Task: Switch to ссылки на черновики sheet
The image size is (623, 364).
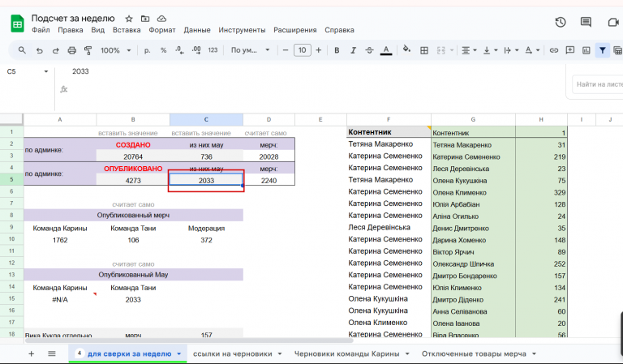Action: (233, 353)
